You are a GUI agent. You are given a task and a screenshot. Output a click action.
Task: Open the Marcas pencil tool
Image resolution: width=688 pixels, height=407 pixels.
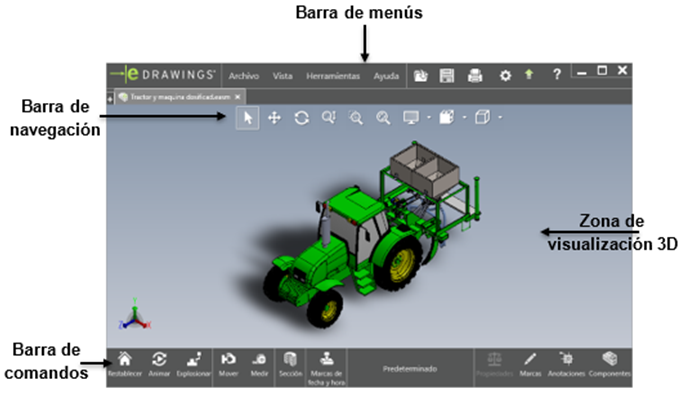point(530,365)
